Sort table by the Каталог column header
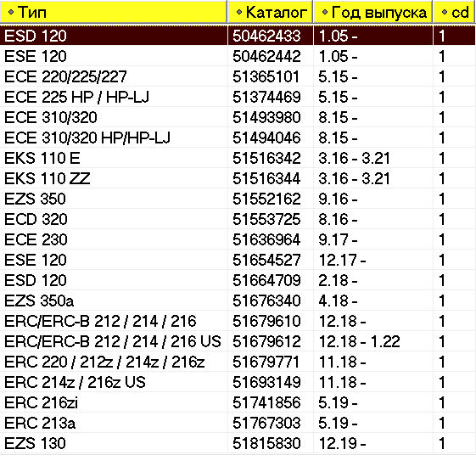 tap(270, 12)
